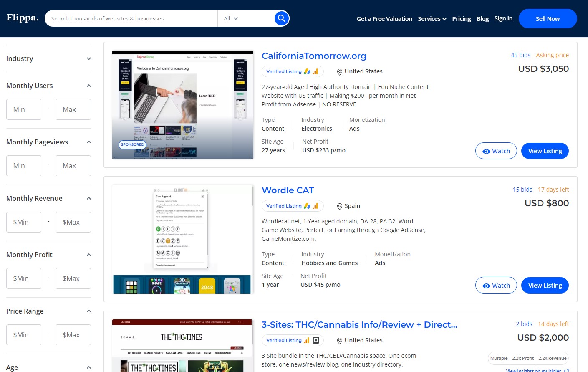Screen dimensions: 588x372
Task: Open the CaliforniaTomorrow.org screenshot thumbnail
Action: pyautogui.click(x=183, y=104)
